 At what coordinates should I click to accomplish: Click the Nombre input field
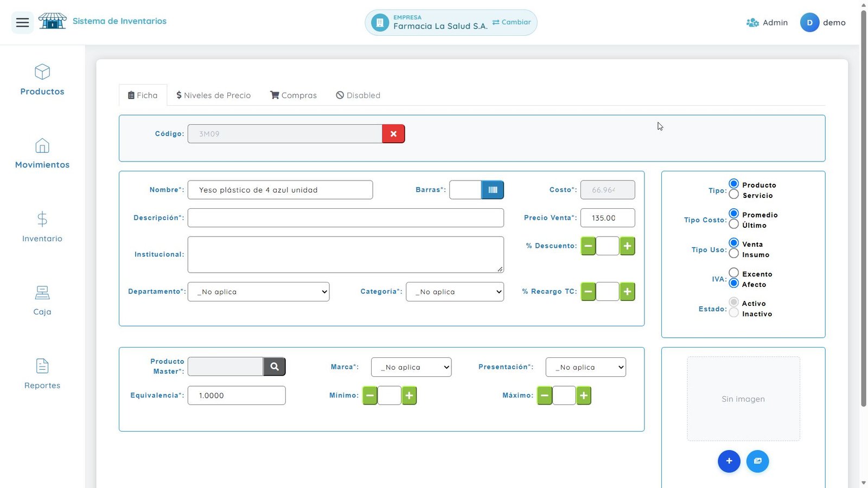(280, 190)
